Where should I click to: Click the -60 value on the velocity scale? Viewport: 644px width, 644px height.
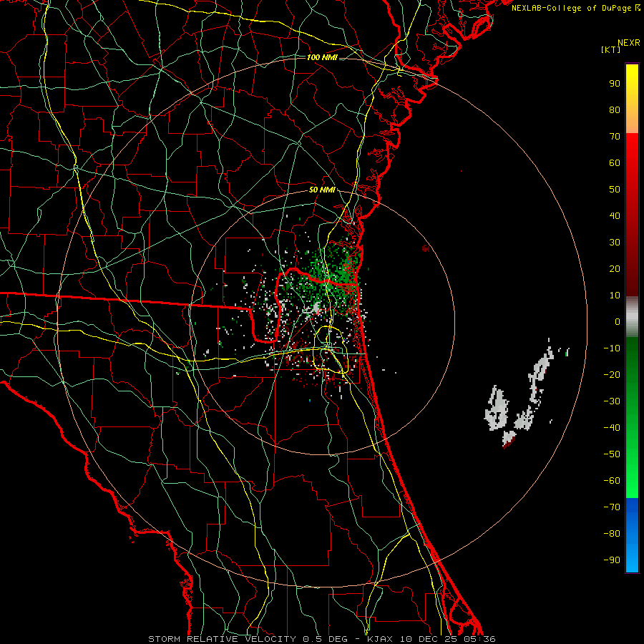tap(612, 481)
